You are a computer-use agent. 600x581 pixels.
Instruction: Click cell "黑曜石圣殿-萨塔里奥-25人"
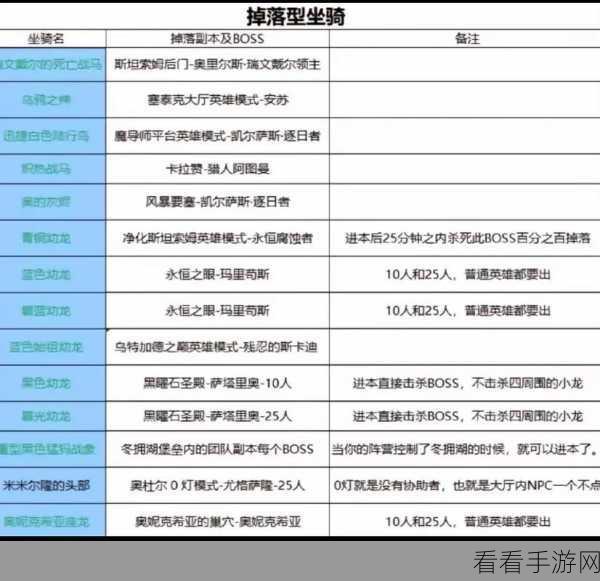tap(217, 416)
